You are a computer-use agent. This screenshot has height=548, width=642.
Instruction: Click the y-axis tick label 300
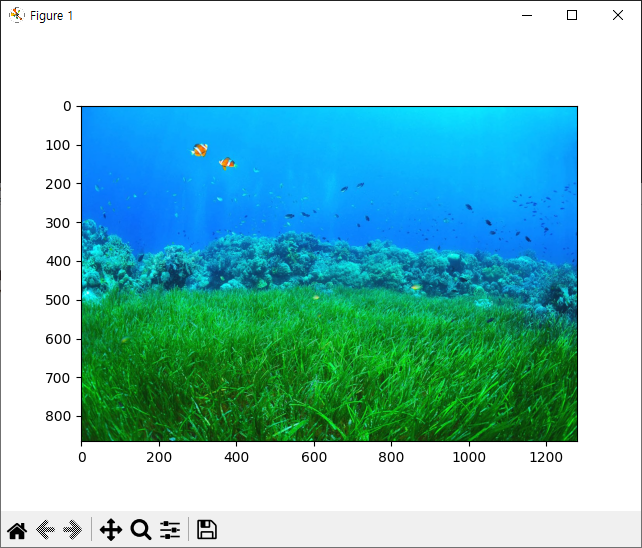[x=58, y=223]
